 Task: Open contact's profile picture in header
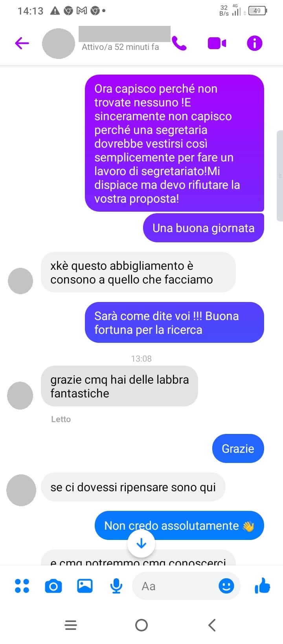coord(59,43)
